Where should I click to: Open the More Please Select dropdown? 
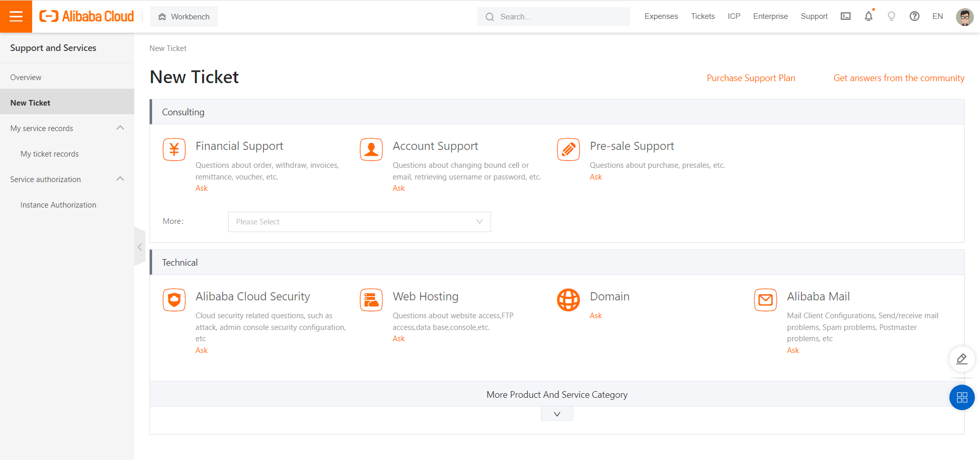click(359, 222)
